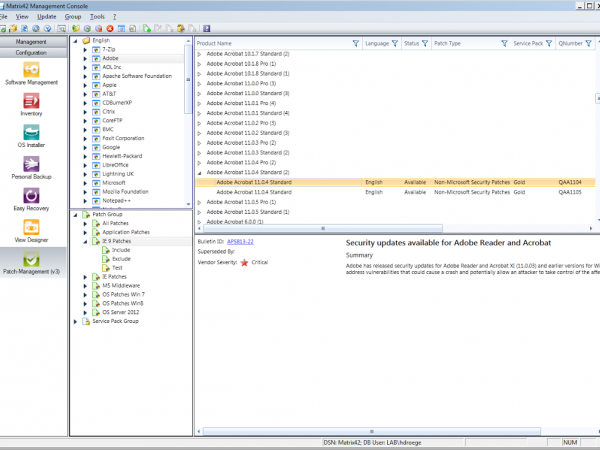The image size is (600, 450).
Task: Open bulletin link APSB13-22
Action: click(240, 241)
